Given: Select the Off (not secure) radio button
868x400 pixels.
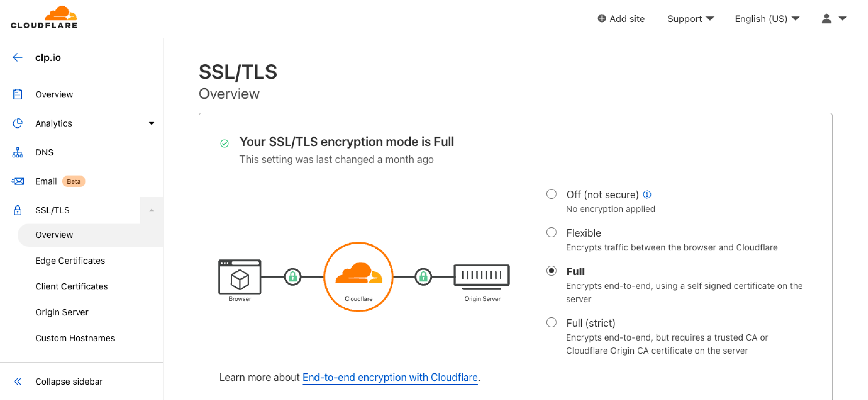Looking at the screenshot, I should 551,194.
